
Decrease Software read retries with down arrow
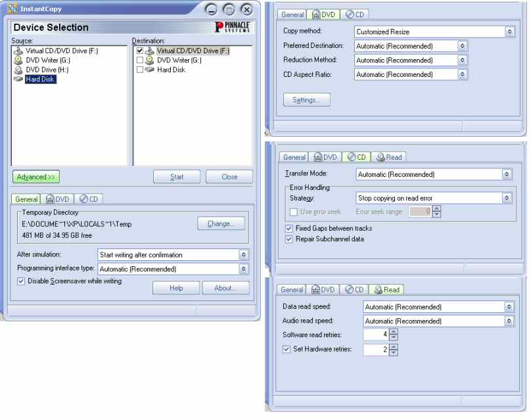click(393, 337)
